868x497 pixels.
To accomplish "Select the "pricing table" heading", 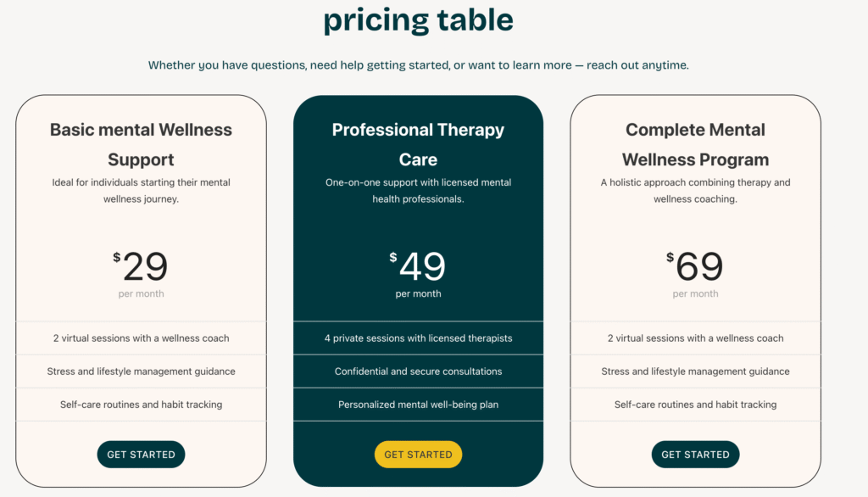I will (x=418, y=20).
